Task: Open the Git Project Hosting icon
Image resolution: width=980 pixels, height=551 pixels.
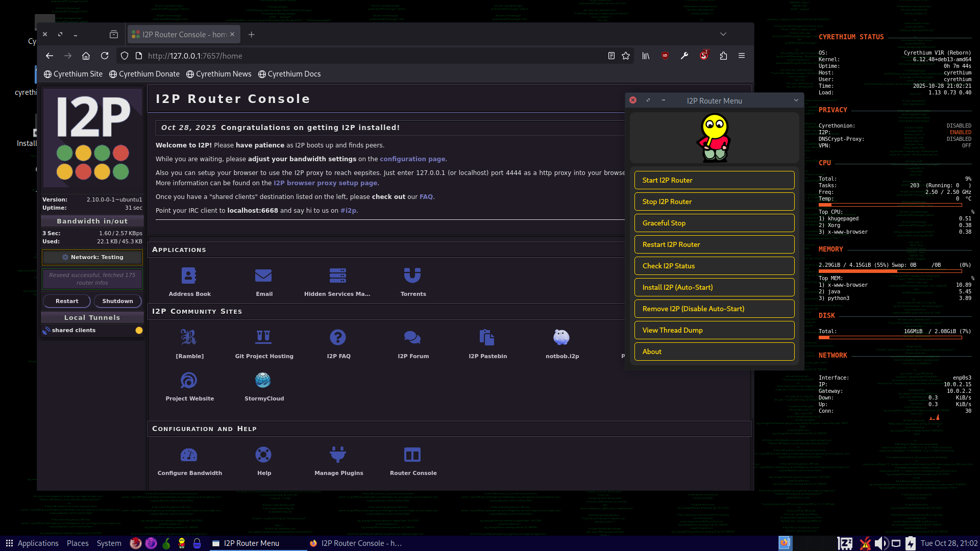Action: tap(263, 338)
